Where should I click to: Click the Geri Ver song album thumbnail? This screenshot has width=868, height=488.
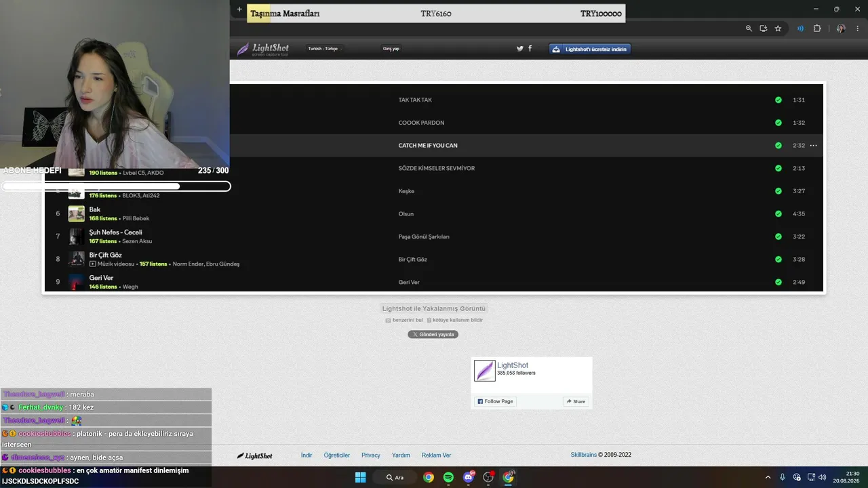pyautogui.click(x=77, y=282)
